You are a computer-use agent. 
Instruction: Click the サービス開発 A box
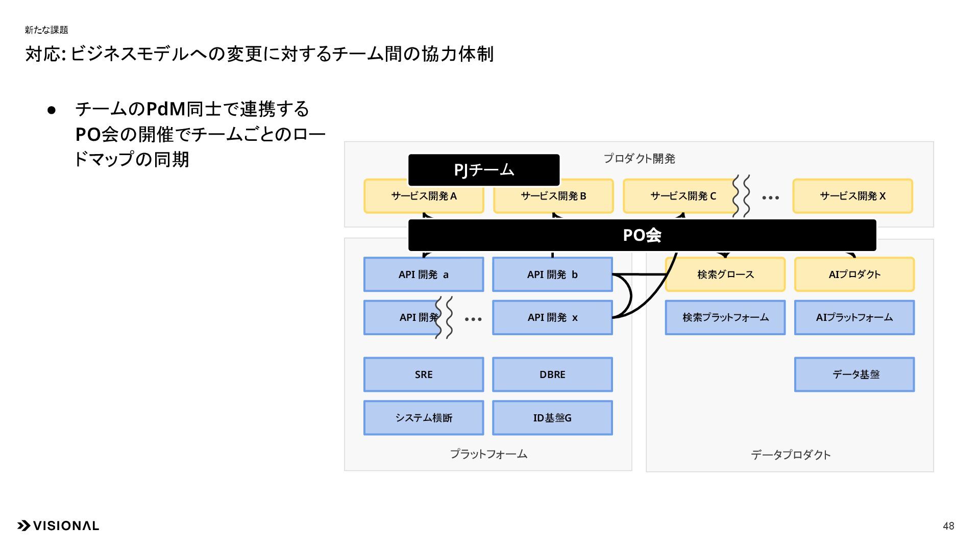click(424, 199)
